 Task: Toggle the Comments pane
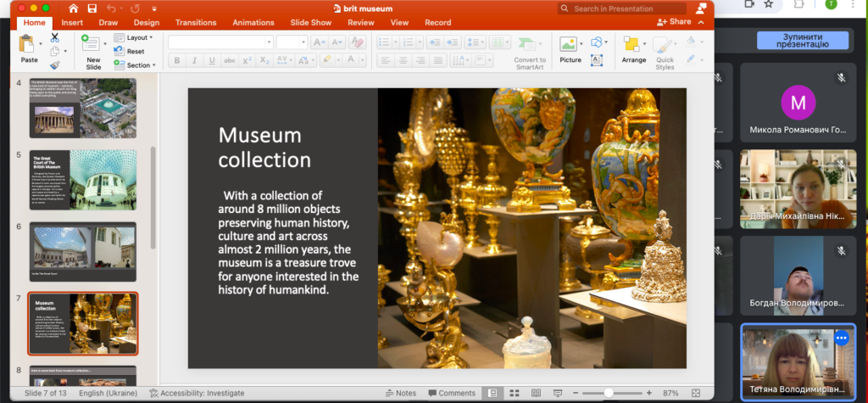[451, 393]
